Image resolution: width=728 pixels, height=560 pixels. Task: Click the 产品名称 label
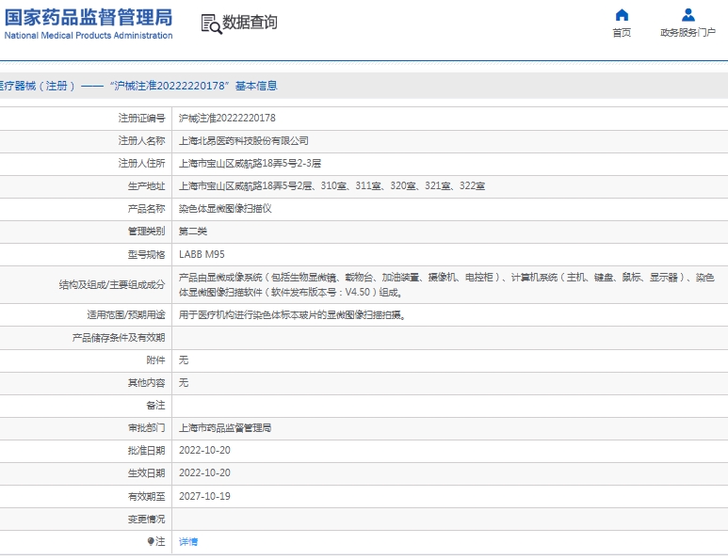click(x=146, y=209)
